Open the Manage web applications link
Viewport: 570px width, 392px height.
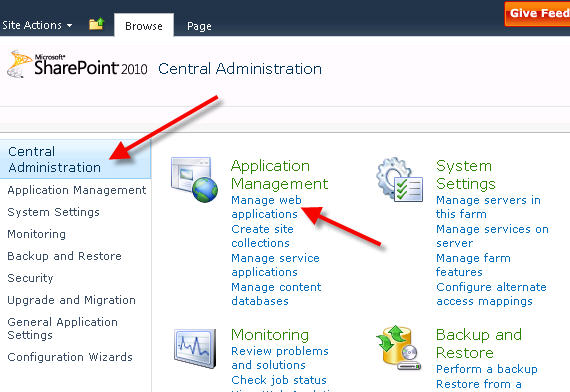(266, 207)
